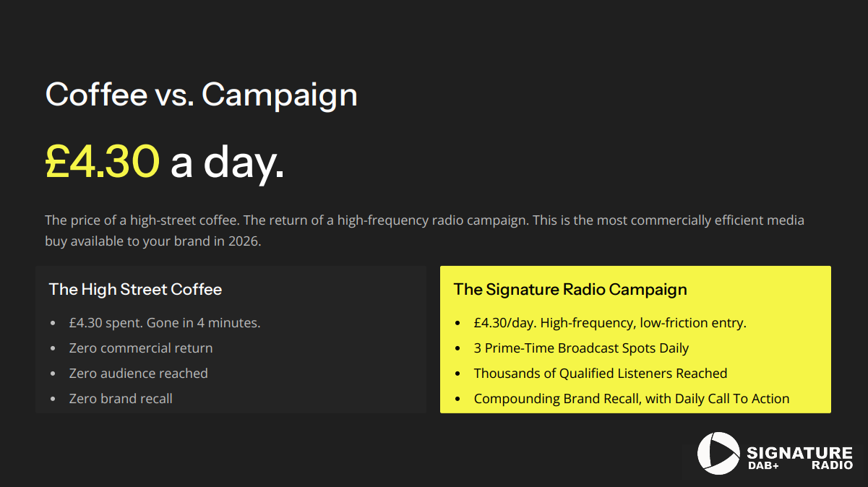Viewport: 868px width, 487px height.
Task: Select the 'Zero brand recall' bullet
Action: 121,399
